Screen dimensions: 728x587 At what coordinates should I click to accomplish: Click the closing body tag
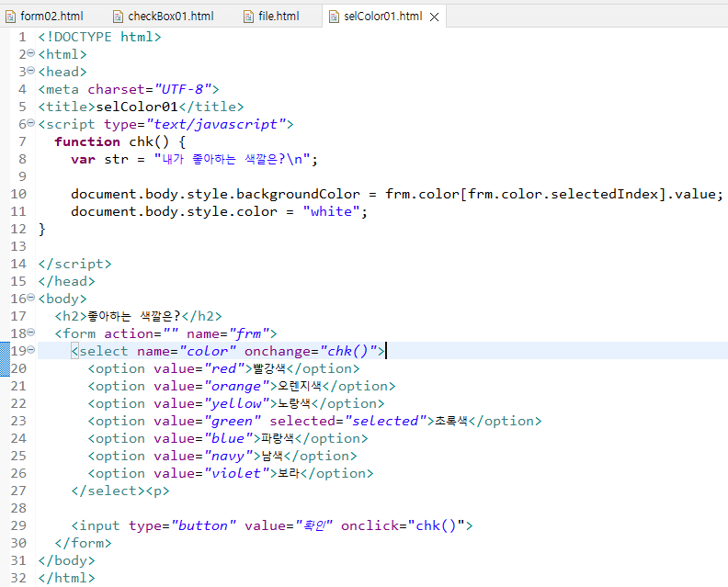(66, 560)
